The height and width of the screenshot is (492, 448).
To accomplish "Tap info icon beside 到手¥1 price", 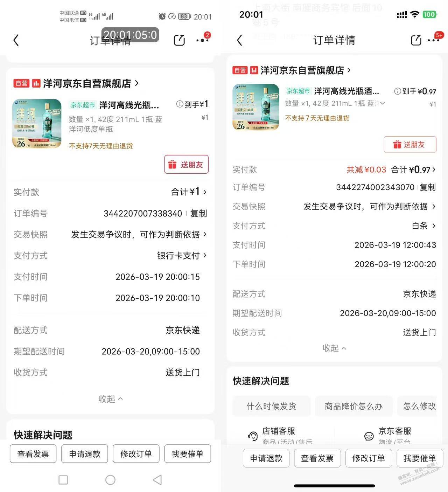I will [x=180, y=104].
